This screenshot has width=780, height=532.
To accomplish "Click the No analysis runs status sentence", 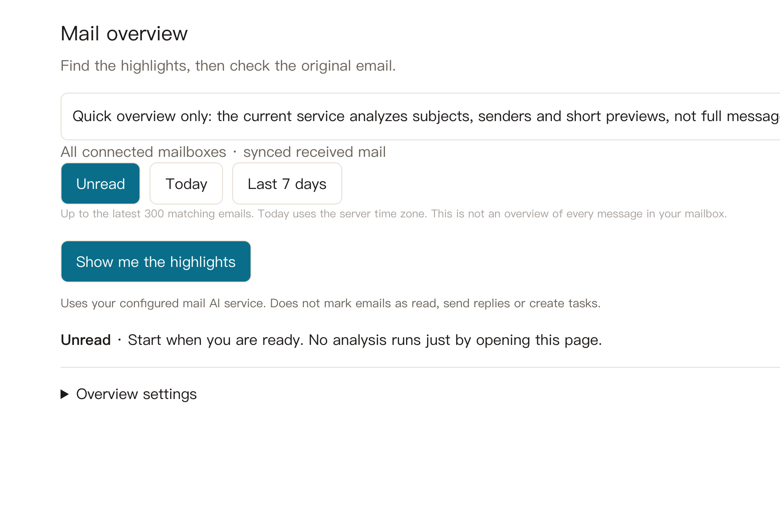I will (455, 340).
